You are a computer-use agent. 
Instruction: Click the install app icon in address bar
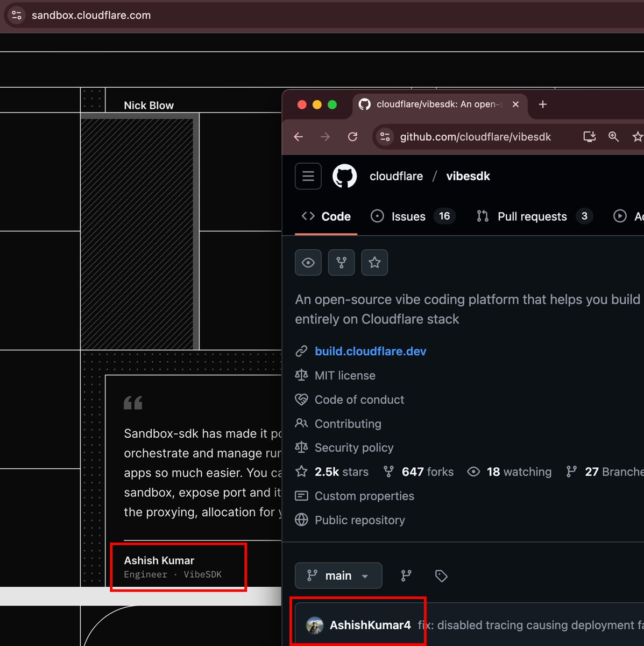(x=590, y=137)
